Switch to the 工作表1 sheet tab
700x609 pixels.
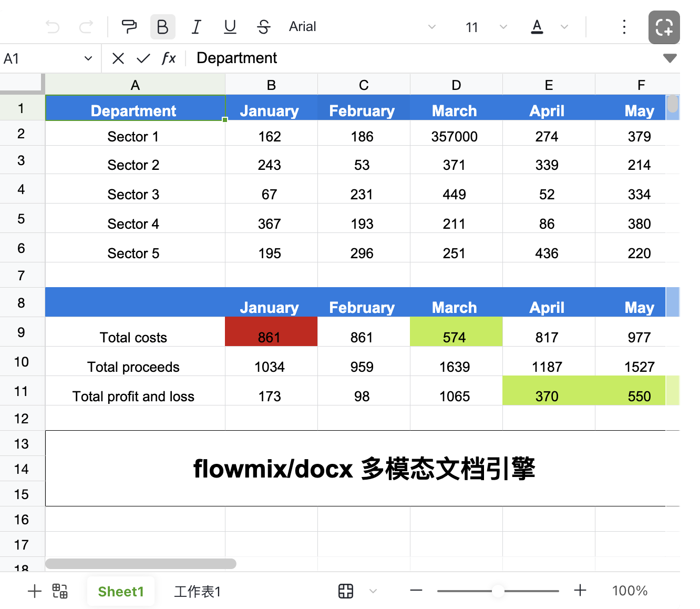pyautogui.click(x=197, y=592)
